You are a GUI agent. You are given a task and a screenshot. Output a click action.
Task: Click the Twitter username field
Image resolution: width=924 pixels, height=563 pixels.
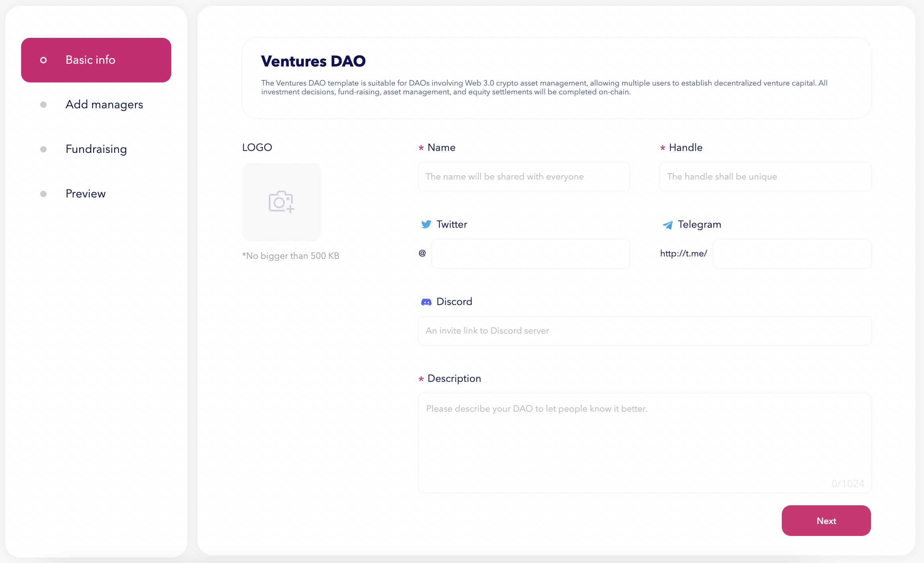[531, 254]
